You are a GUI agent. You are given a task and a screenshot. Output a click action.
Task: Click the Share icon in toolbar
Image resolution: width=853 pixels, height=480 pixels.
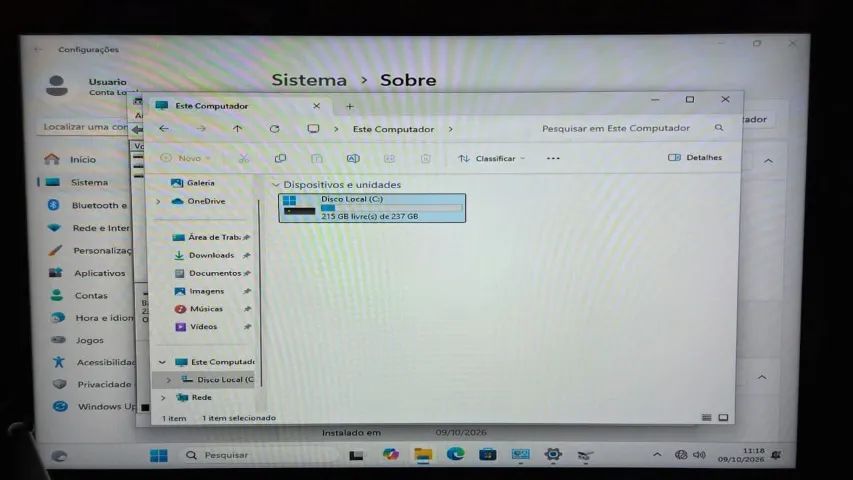389,158
